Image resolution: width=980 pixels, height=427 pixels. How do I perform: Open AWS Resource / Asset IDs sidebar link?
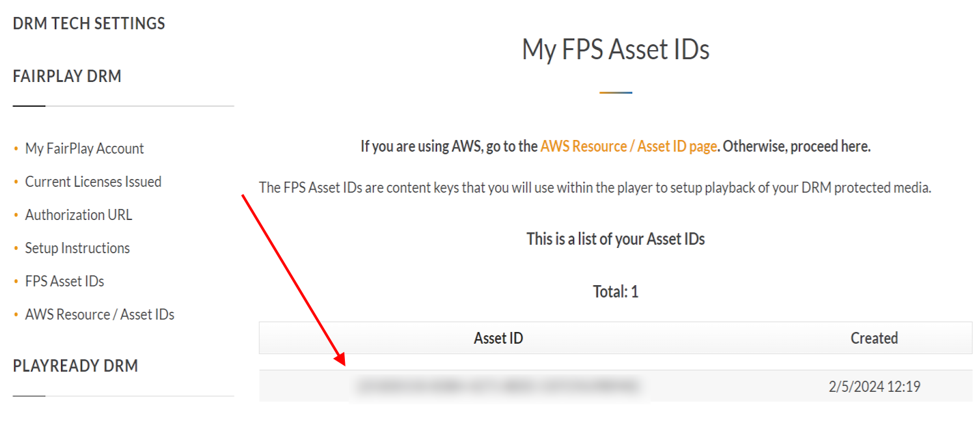tap(100, 314)
